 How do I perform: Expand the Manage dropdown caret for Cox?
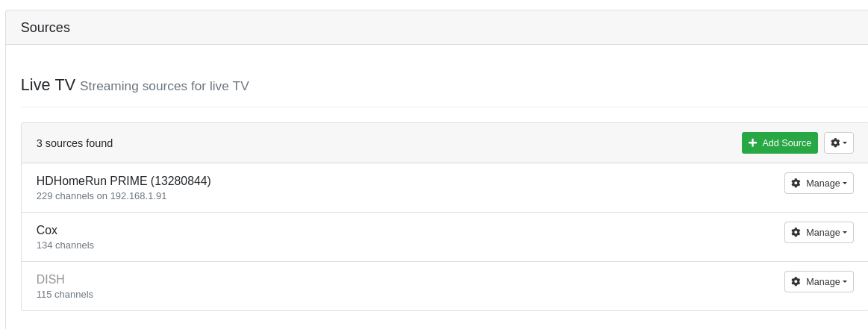tap(845, 233)
